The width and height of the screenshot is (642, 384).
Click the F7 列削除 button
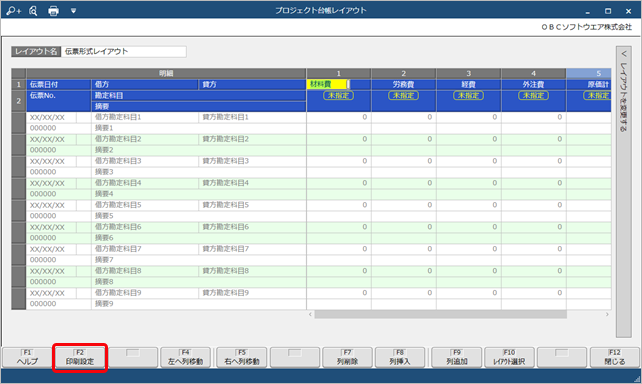click(x=347, y=357)
